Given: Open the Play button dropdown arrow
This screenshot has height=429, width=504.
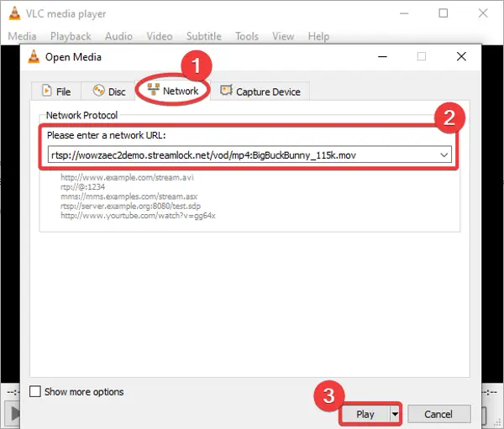Looking at the screenshot, I should click(395, 414).
